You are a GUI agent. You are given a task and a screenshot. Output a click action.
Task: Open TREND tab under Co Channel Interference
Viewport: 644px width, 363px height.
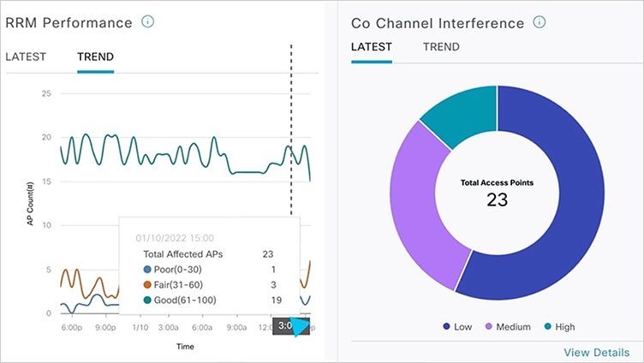click(x=441, y=47)
